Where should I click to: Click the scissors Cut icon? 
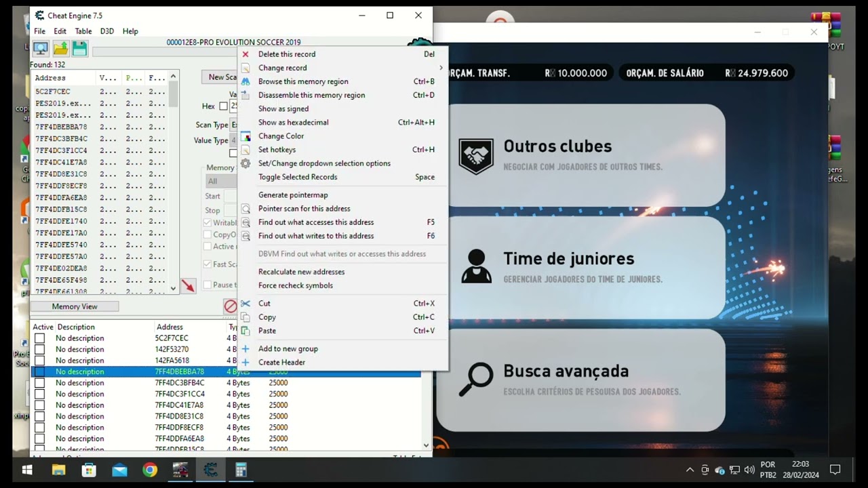click(x=245, y=304)
